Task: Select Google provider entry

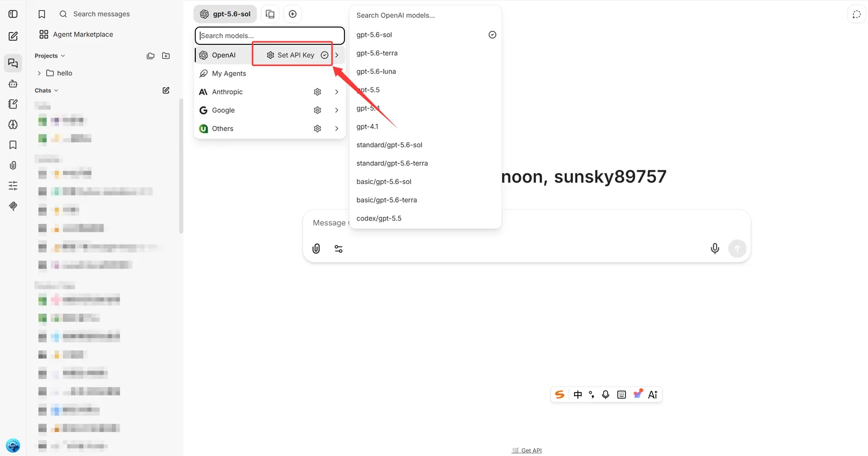Action: (x=224, y=110)
